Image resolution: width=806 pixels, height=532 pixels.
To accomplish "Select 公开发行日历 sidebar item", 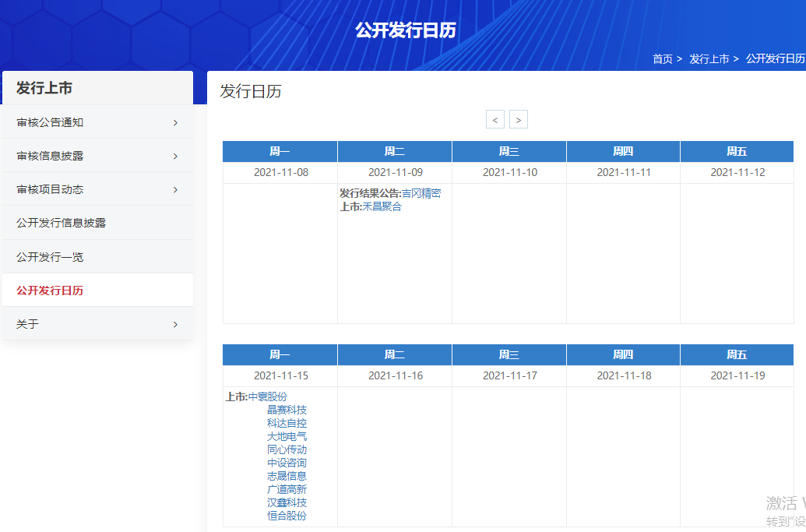I will click(50, 291).
